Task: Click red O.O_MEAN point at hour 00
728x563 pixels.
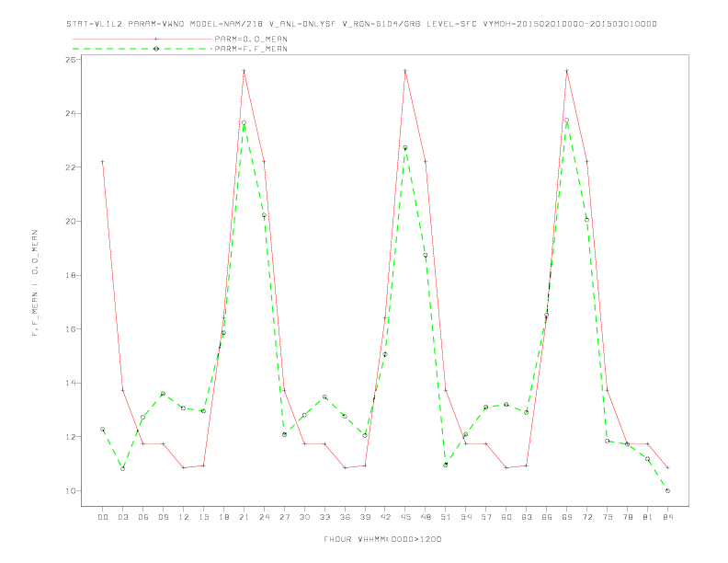Action: tap(103, 162)
